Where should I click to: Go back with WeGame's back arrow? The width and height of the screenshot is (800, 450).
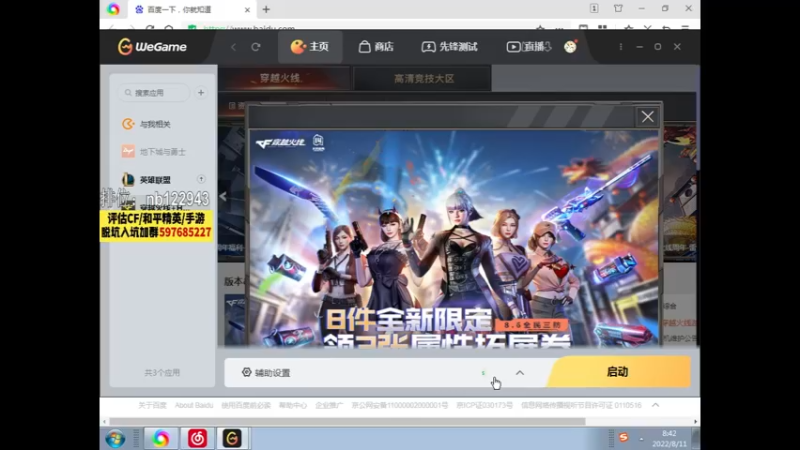click(234, 47)
